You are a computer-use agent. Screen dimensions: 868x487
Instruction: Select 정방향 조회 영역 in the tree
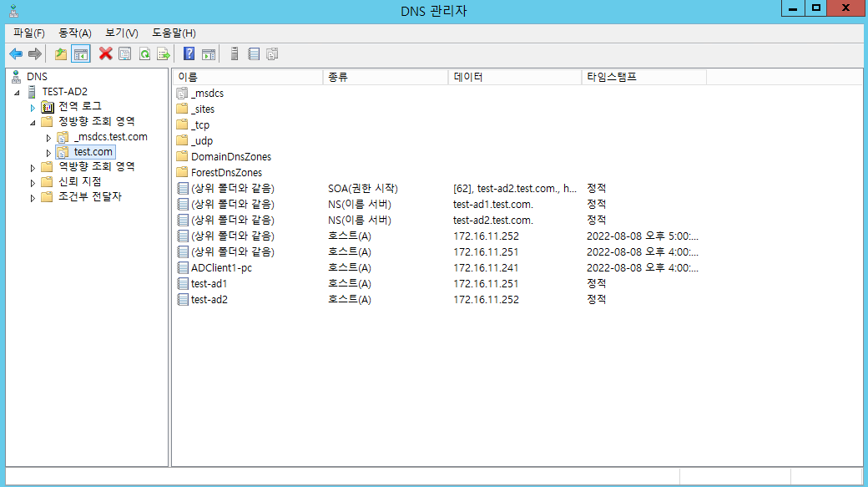[97, 121]
